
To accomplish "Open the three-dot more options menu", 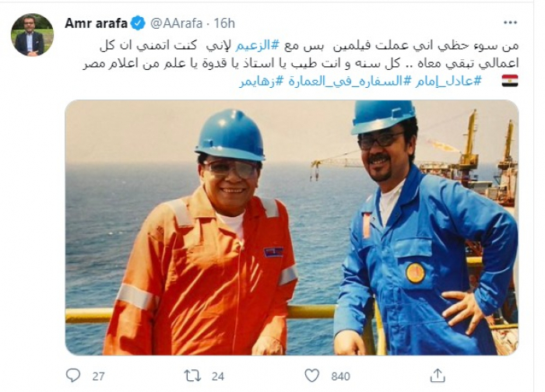I will coord(510,23).
